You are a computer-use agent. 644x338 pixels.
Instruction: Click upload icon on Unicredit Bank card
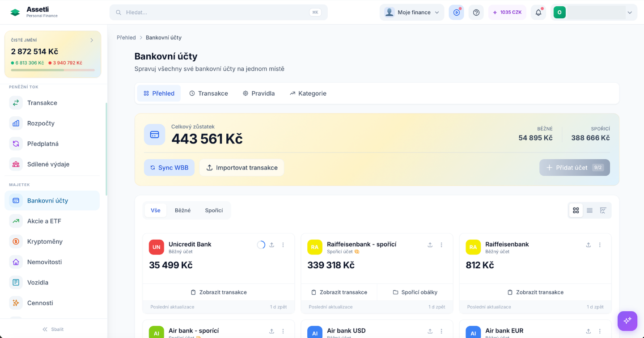271,245
